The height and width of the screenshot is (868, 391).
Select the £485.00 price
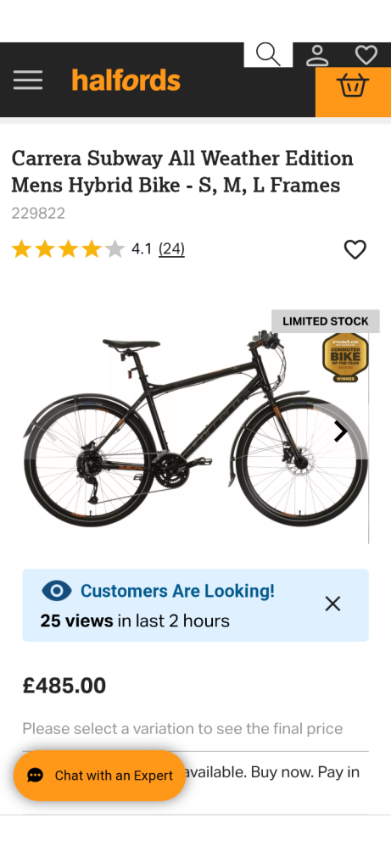pos(64,686)
